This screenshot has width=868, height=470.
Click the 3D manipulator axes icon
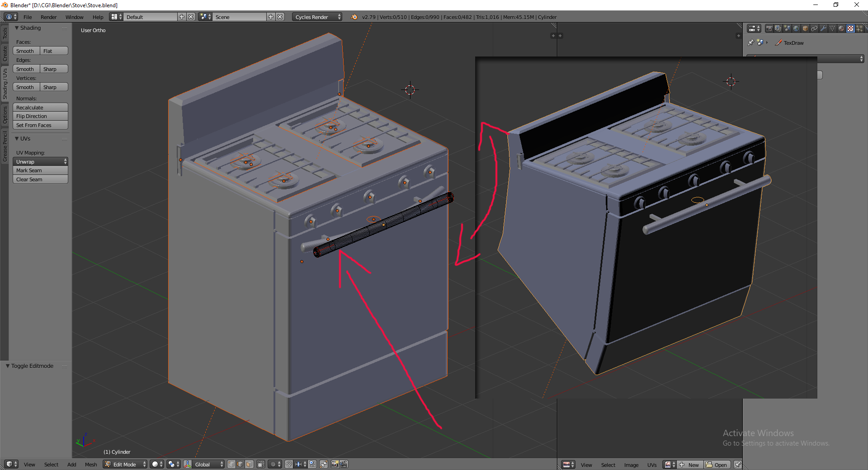(x=188, y=464)
